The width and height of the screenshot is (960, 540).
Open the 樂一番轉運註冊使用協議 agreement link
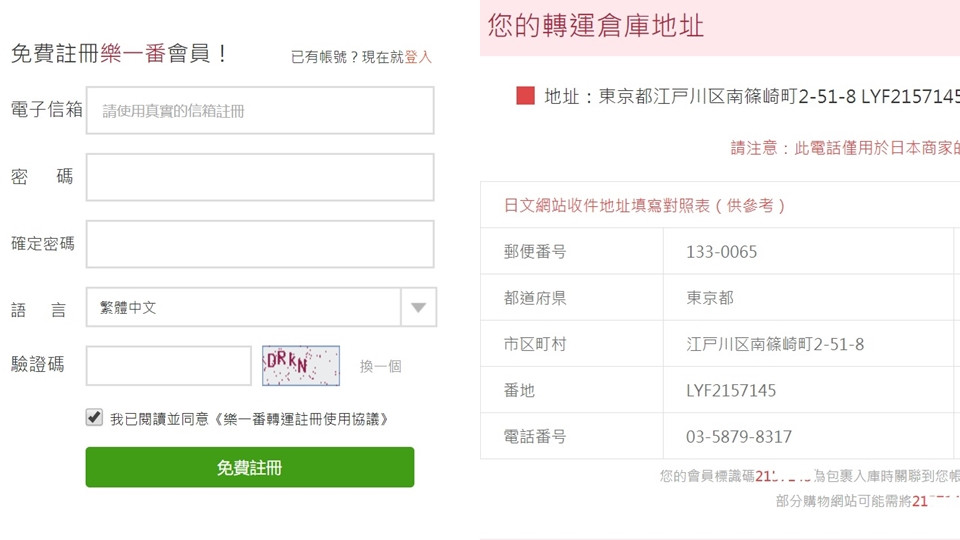[301, 419]
